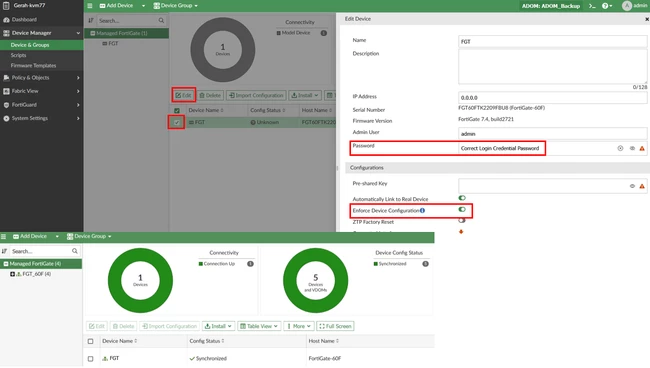Click the warning triangle in the Password field
Viewport: 650px width, 368px height.
(x=642, y=148)
